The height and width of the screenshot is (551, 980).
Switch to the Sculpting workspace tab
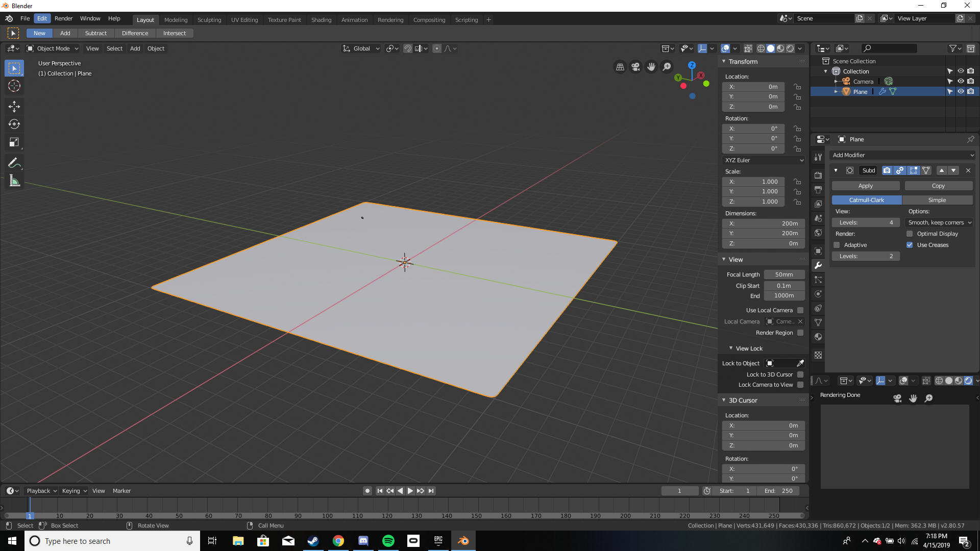click(x=209, y=20)
